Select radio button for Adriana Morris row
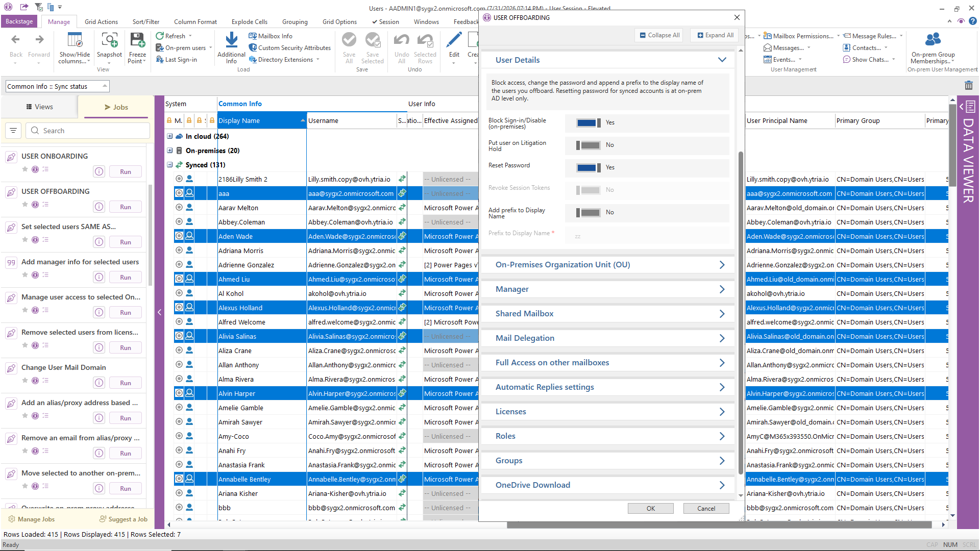 (179, 251)
